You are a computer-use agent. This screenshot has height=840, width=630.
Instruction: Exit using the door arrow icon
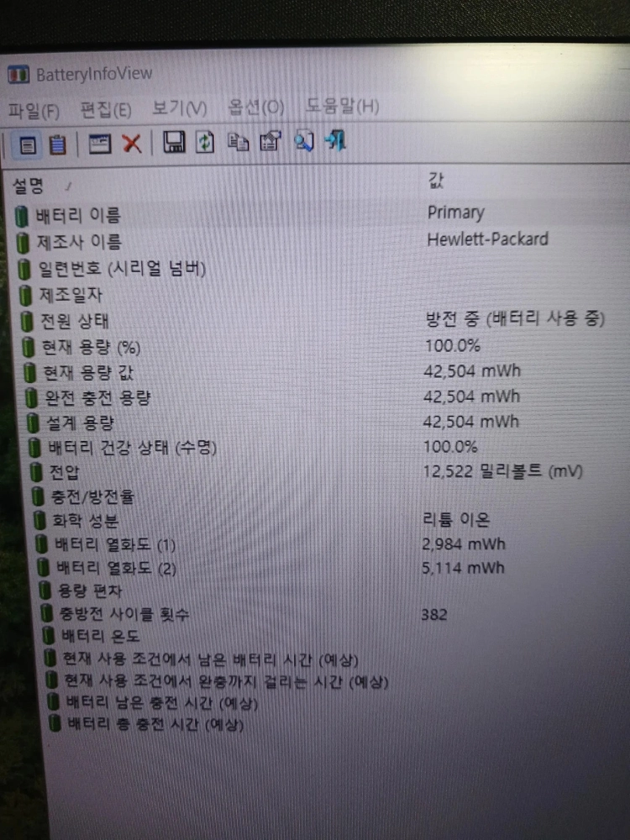coord(336,140)
